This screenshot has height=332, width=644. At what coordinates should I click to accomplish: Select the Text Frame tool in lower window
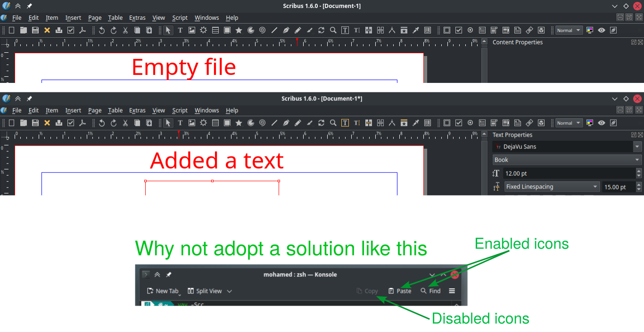click(x=180, y=123)
